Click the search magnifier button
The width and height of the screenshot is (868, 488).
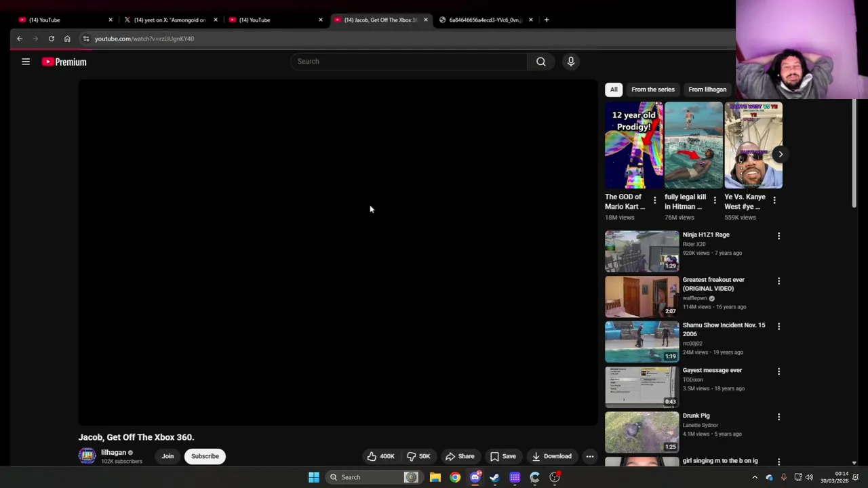click(x=540, y=62)
